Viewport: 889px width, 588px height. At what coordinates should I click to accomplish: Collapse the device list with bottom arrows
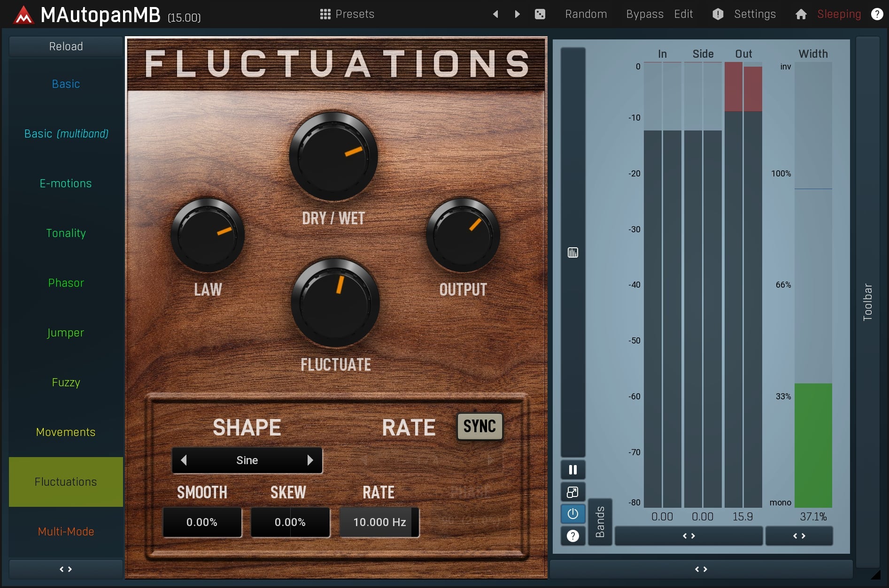[66, 569]
